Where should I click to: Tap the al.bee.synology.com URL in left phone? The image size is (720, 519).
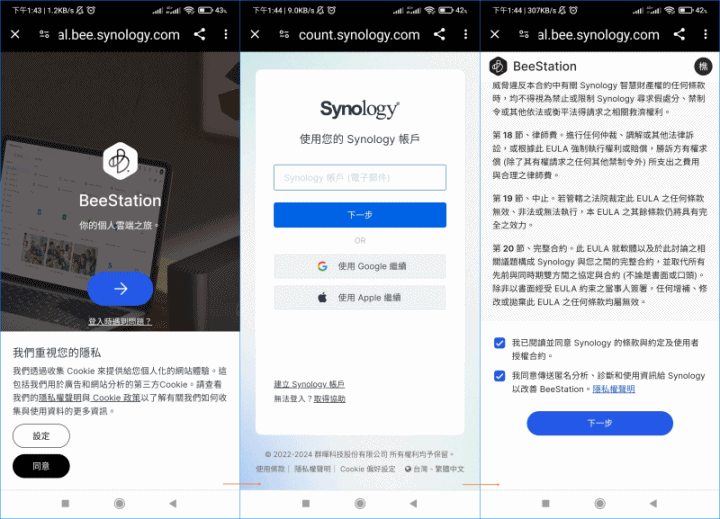point(119,35)
